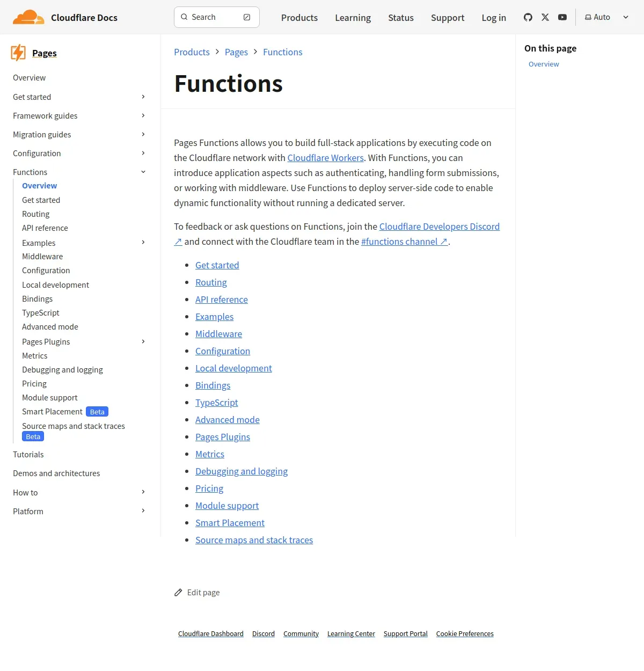
Task: Click Overview under On this page
Action: coord(544,64)
